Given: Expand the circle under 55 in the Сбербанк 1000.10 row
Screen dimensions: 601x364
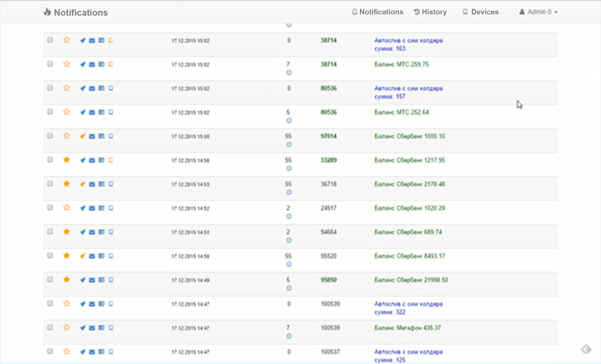Looking at the screenshot, I should (x=289, y=144).
